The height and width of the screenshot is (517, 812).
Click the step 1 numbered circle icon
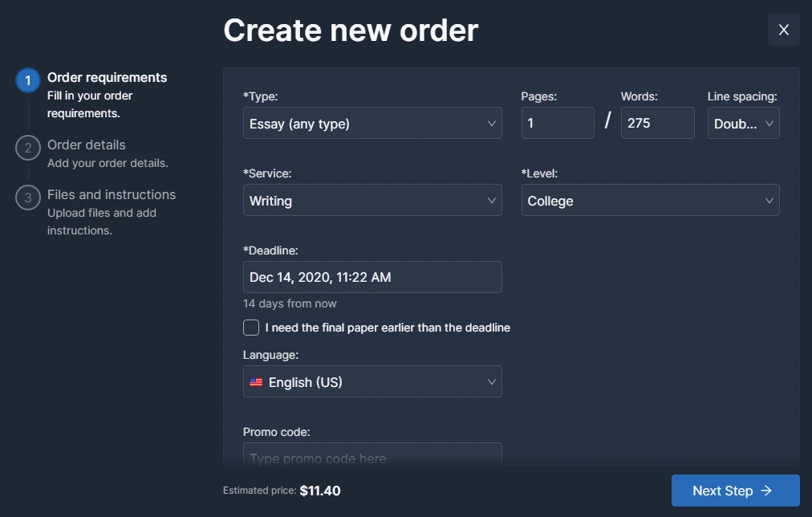pyautogui.click(x=26, y=80)
